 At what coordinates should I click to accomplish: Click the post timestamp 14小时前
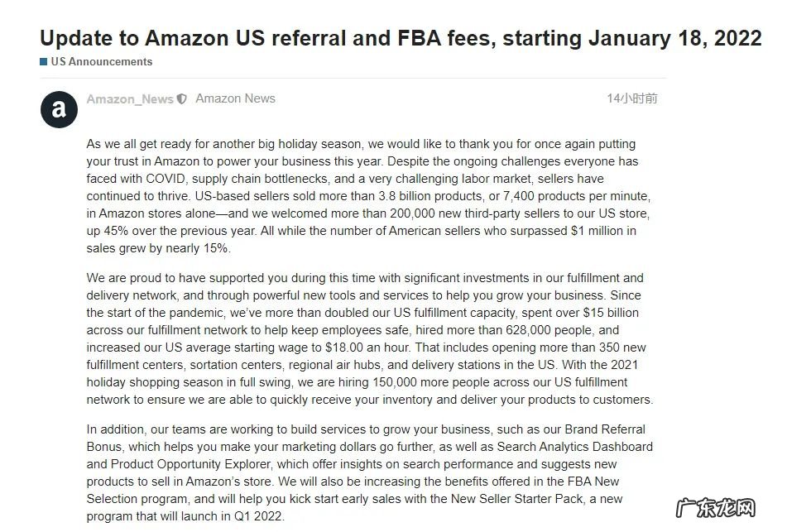631,98
